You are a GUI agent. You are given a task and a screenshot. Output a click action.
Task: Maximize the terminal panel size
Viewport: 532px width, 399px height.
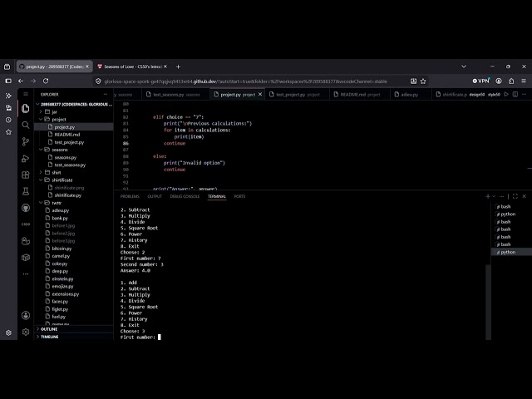(x=515, y=196)
